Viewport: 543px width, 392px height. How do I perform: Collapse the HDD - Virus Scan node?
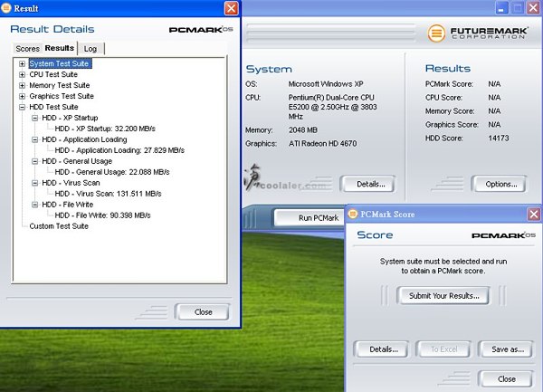pos(35,183)
